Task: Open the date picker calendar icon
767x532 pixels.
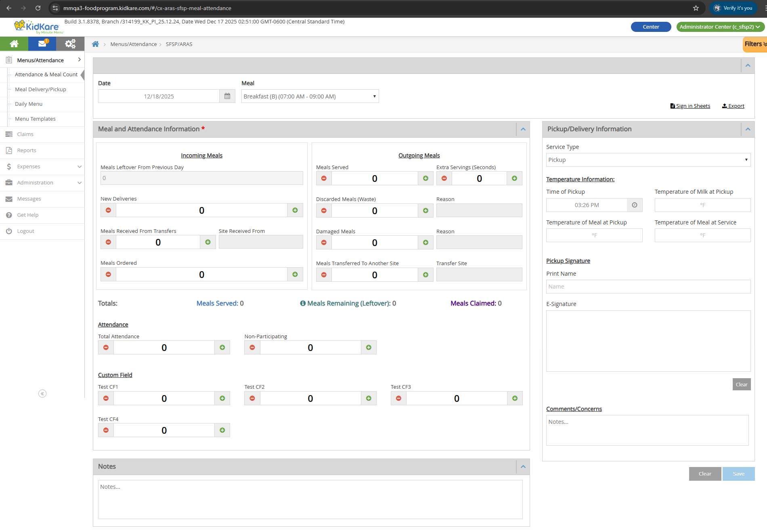Action: click(x=227, y=96)
